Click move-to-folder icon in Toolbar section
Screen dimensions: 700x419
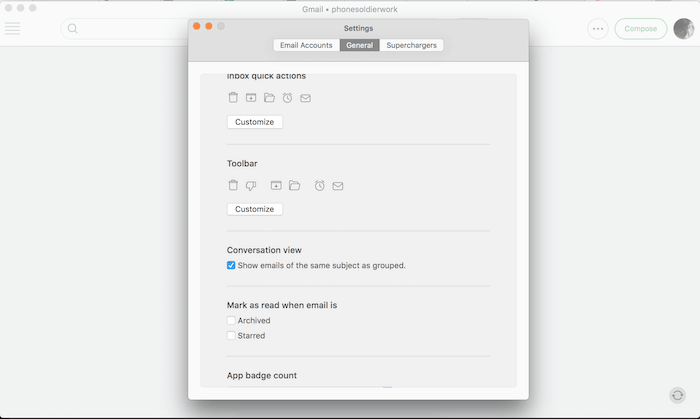click(294, 185)
